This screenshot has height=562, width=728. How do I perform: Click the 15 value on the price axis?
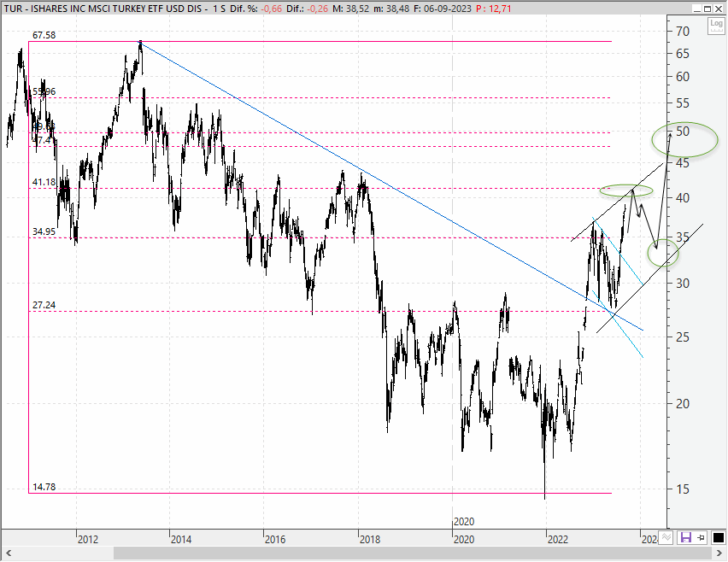point(683,489)
